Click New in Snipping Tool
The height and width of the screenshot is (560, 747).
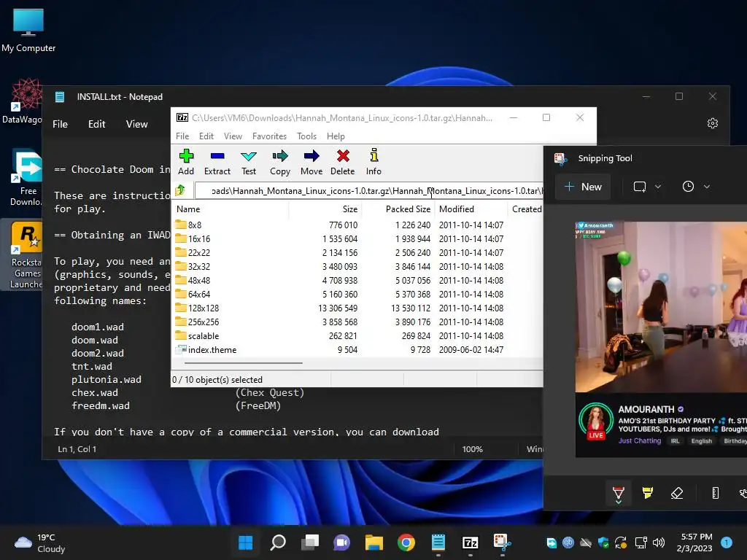pos(583,187)
